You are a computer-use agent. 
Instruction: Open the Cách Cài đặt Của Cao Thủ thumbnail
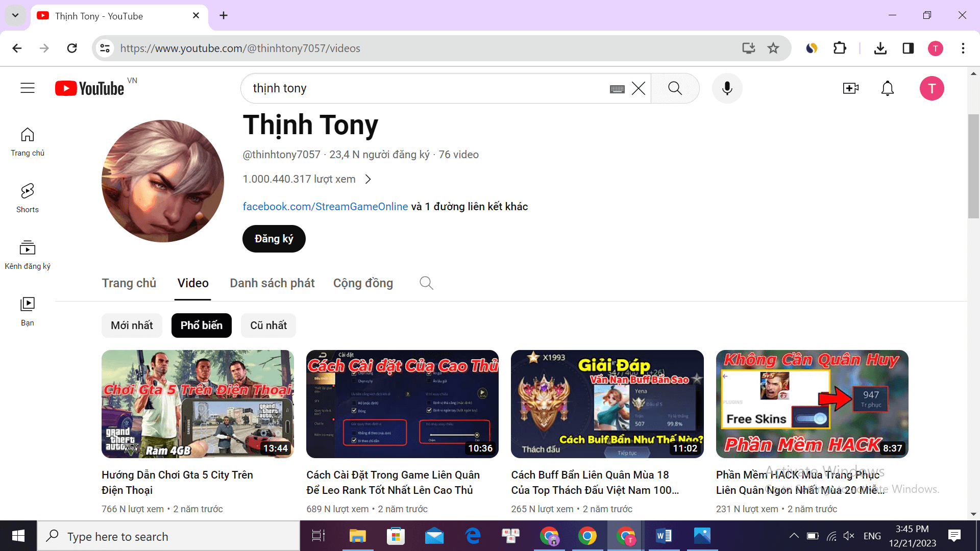(402, 404)
